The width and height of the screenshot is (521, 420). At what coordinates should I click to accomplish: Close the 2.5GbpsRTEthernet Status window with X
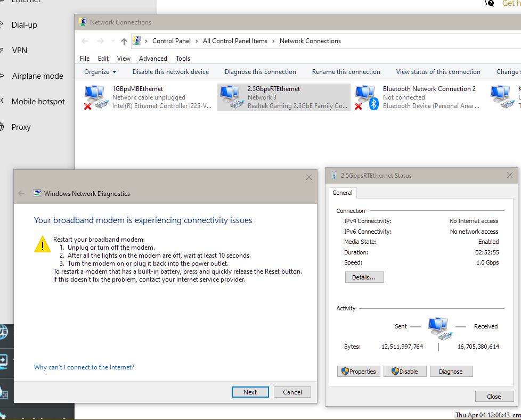click(510, 175)
